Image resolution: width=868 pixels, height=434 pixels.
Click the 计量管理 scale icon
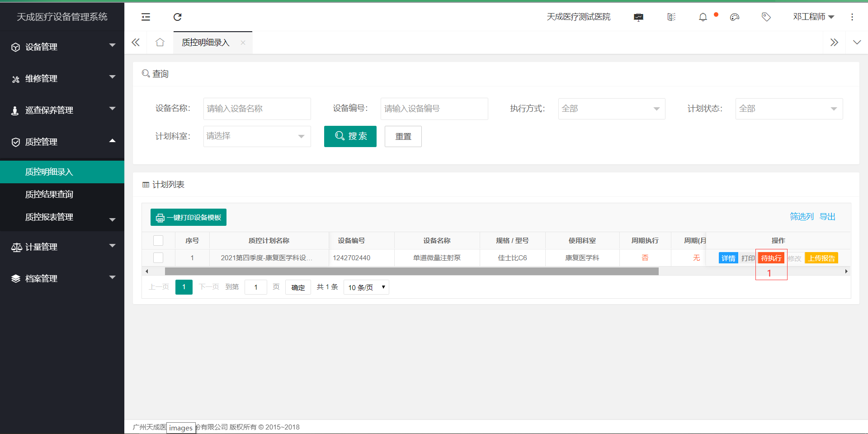16,247
